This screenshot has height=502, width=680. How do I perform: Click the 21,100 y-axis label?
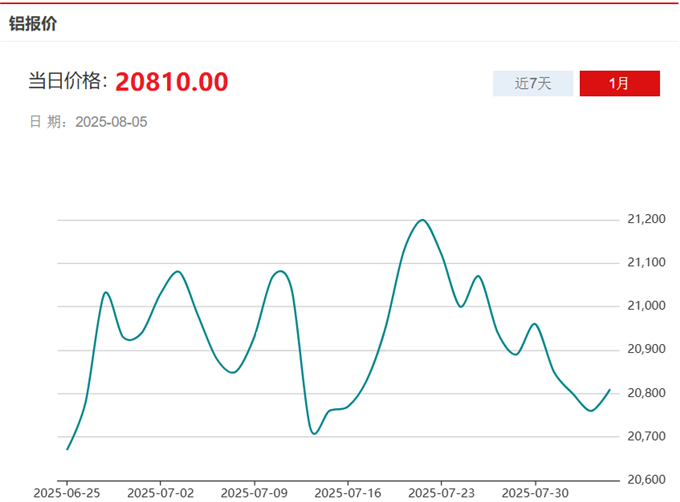[647, 263]
